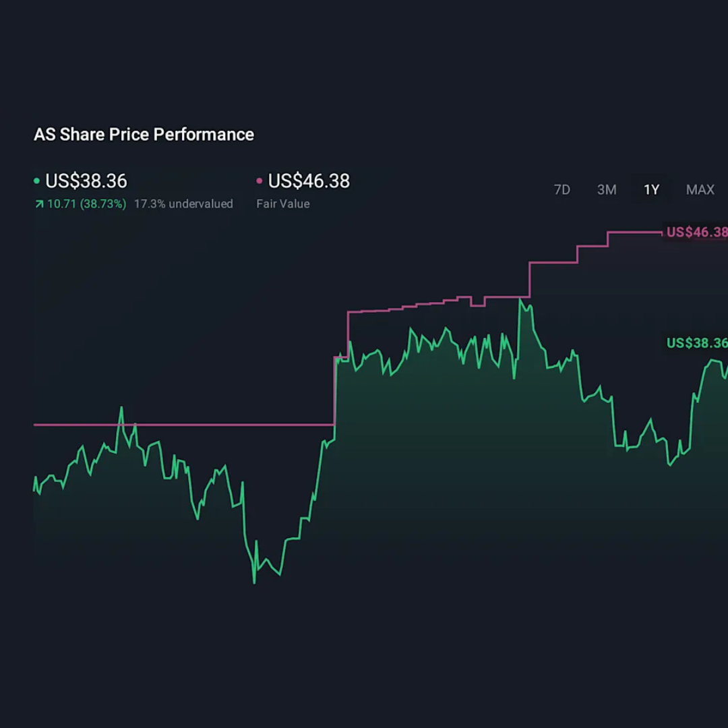
Task: Click the green up-arrow change icon
Action: point(39,204)
